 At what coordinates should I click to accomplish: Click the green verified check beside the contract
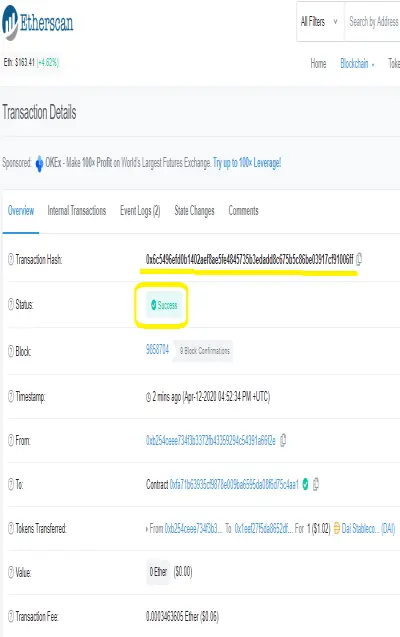[x=305, y=484]
